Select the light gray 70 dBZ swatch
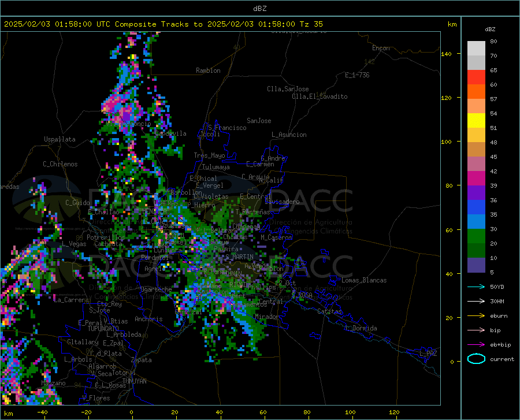This screenshot has height=420, width=520. tap(476, 49)
